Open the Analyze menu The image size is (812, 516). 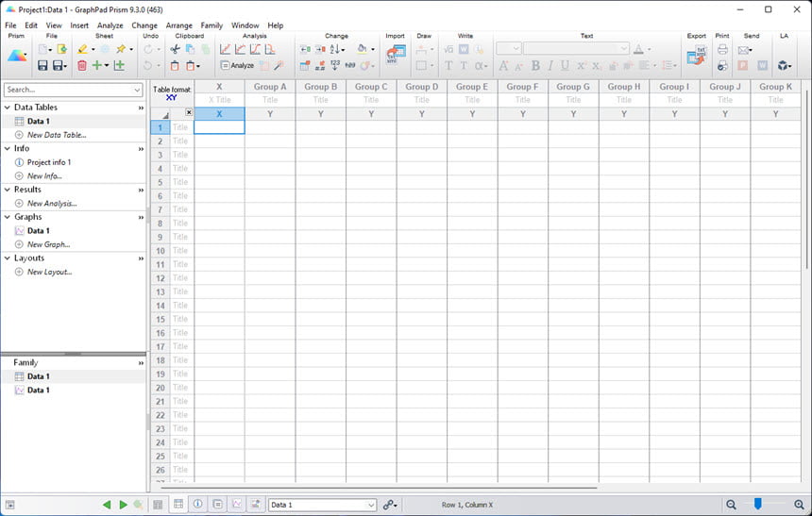(x=110, y=25)
